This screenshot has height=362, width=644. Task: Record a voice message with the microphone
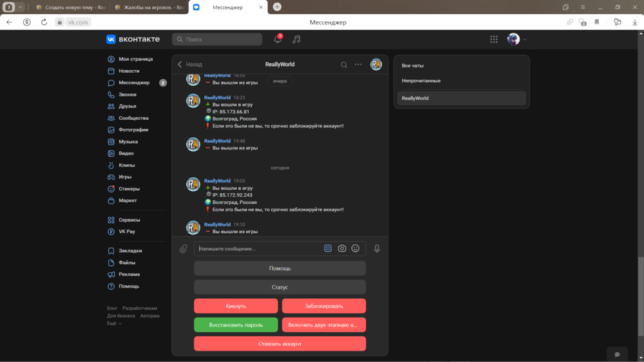(377, 249)
